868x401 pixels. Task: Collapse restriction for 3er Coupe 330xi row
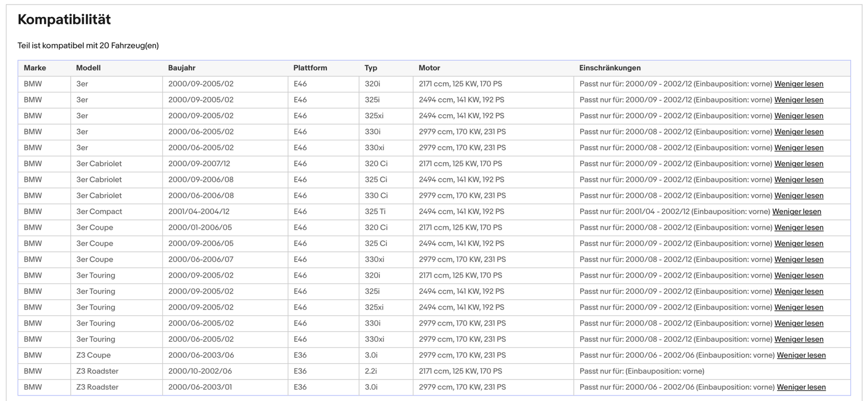coord(798,259)
